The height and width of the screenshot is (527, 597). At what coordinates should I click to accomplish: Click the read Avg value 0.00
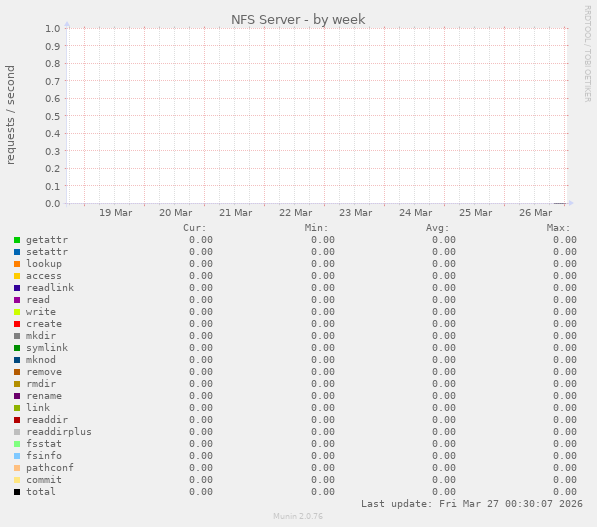tap(444, 300)
